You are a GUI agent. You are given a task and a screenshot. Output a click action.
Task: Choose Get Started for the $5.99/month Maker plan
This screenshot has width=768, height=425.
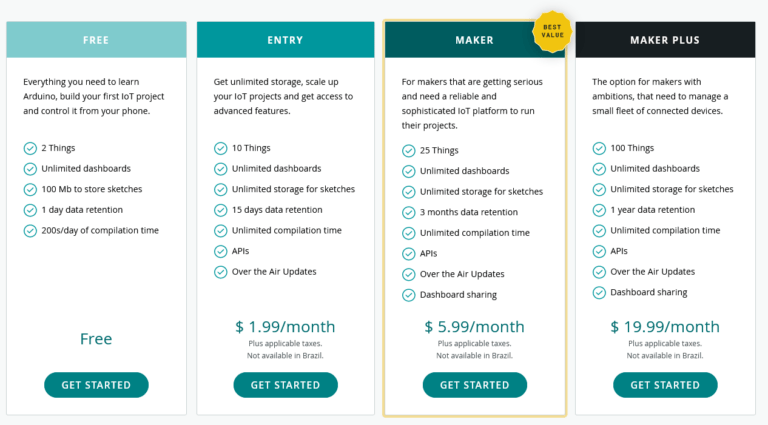tap(474, 385)
